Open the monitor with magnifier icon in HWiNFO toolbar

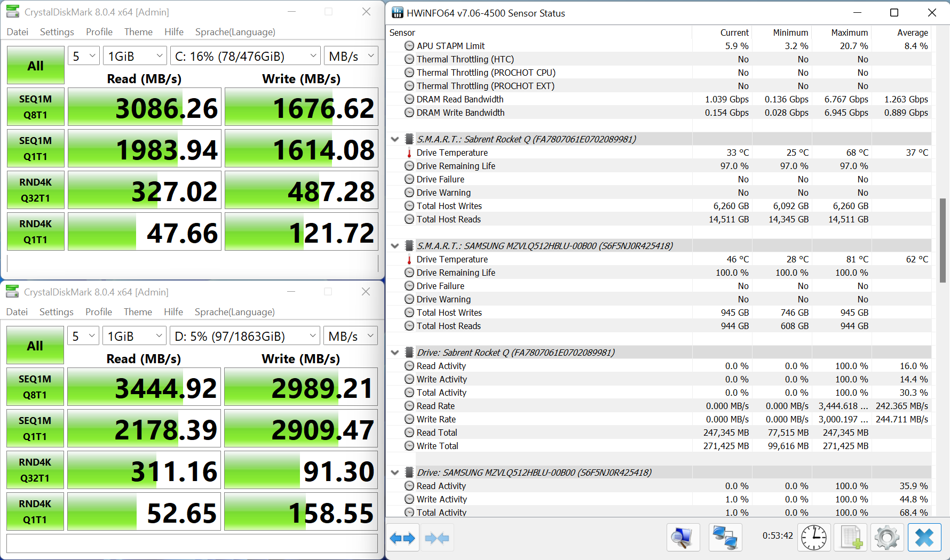tap(682, 537)
